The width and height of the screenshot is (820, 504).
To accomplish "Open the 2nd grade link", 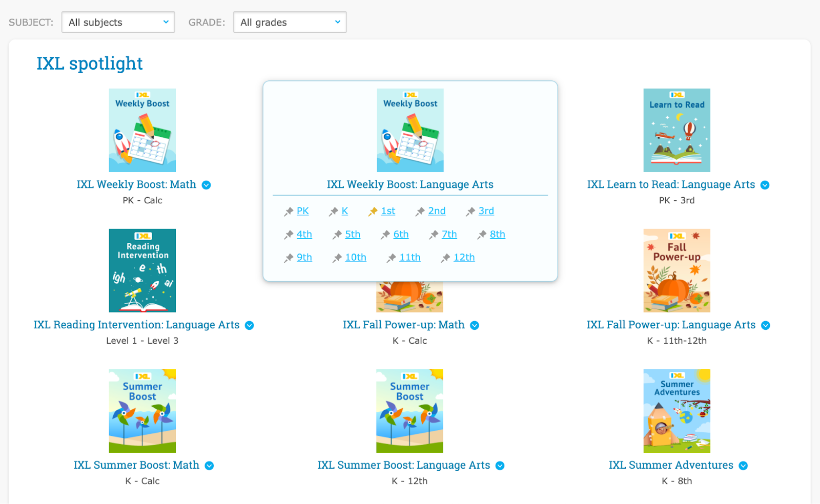I will click(437, 211).
